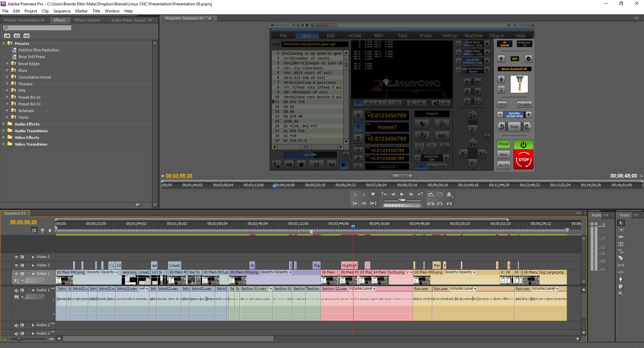Click Set Encore chapter marker icon

click(x=42, y=230)
